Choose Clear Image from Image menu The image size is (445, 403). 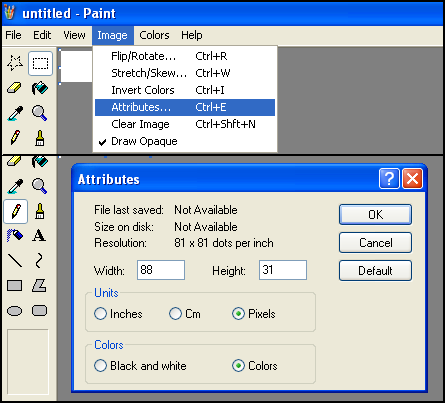coord(185,124)
